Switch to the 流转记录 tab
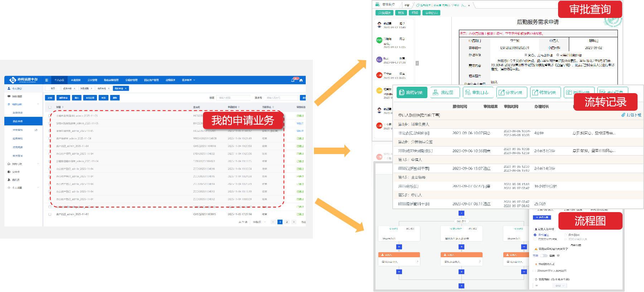 (411, 92)
